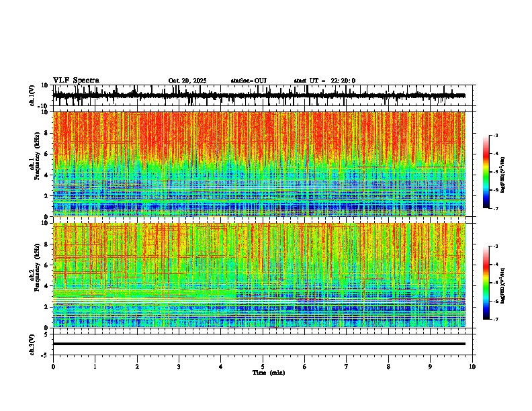Screen dimensions: 532x411
Task: Click time axis tick label "7"
Action: click(x=347, y=367)
